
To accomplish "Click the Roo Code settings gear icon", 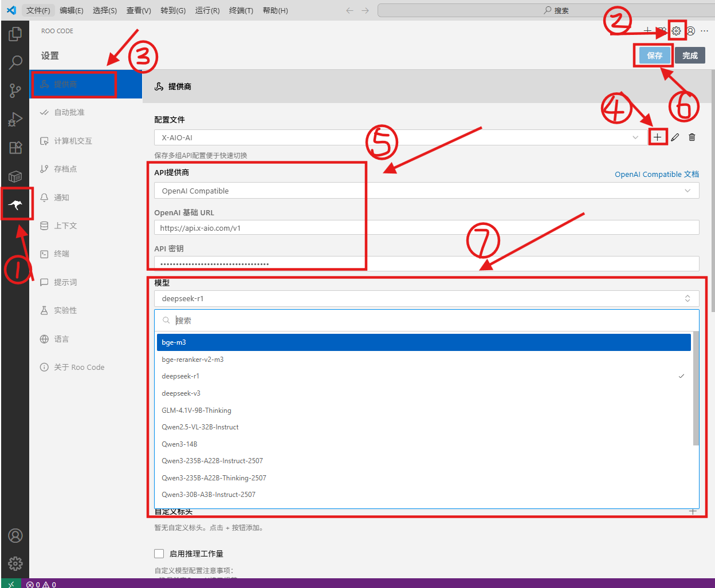I will click(x=676, y=31).
